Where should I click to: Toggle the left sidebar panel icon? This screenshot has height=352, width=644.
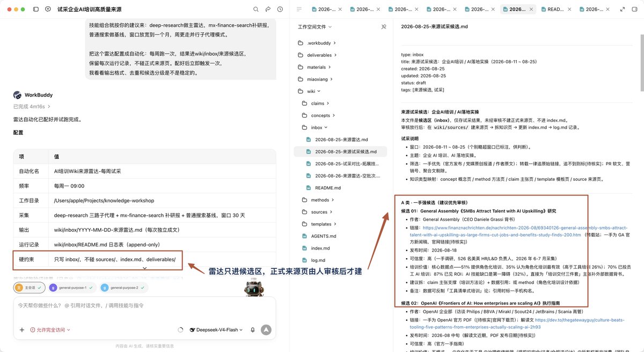click(36, 9)
